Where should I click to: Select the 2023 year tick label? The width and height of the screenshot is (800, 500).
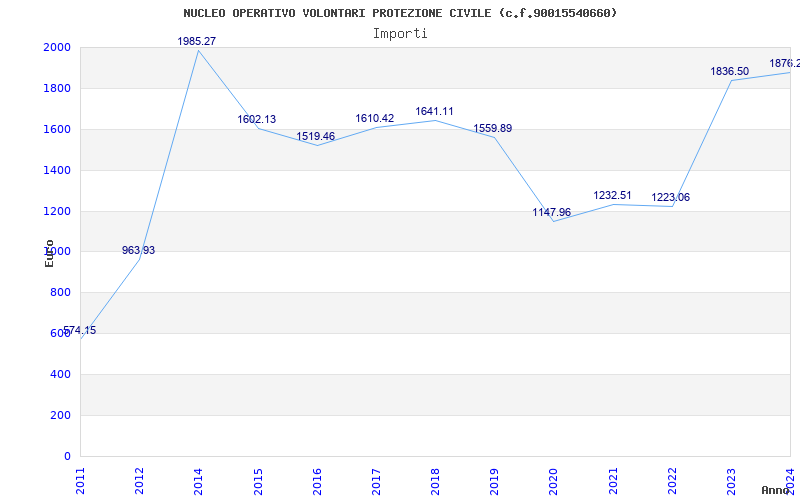[731, 481]
